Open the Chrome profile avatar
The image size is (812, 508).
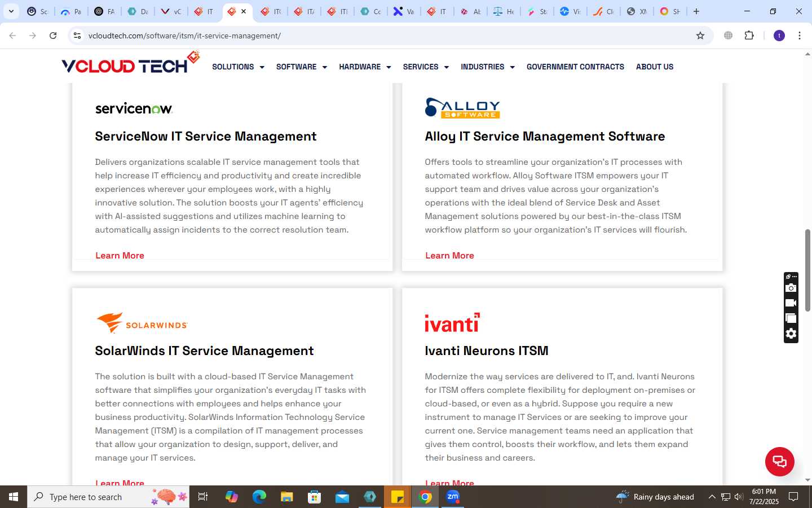[x=779, y=36]
